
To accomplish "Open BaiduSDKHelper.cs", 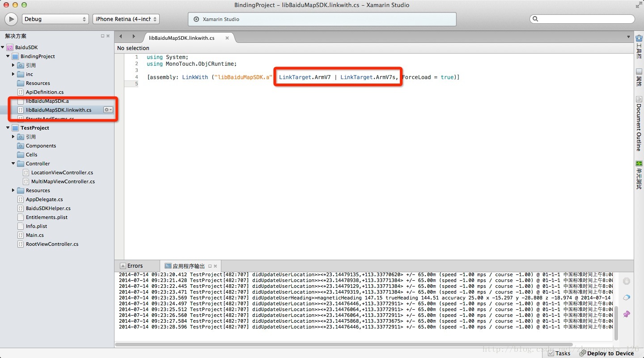I will (48, 208).
